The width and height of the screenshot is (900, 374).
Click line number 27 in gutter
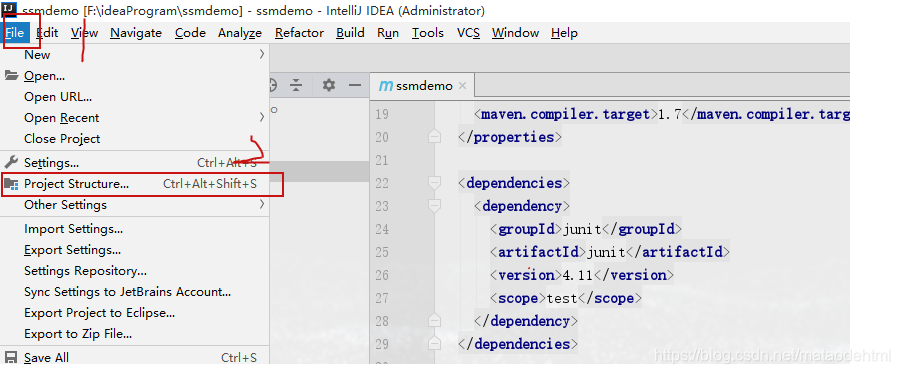tap(382, 298)
